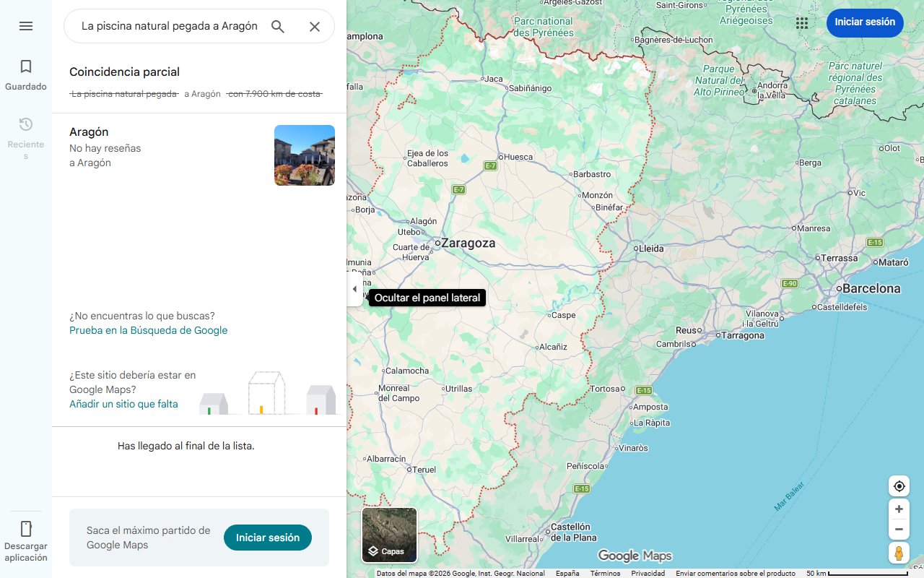Open the hamburger menu
This screenshot has height=578, width=924.
(26, 26)
